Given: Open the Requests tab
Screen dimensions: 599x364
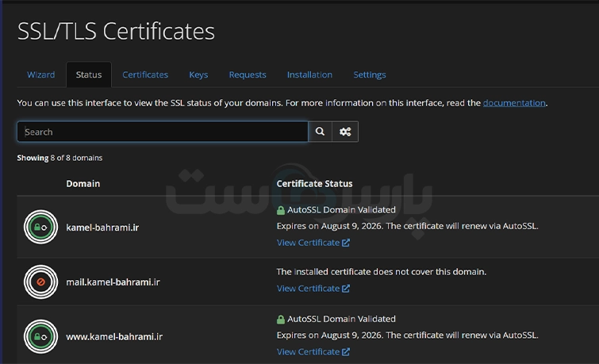Looking at the screenshot, I should coord(248,75).
